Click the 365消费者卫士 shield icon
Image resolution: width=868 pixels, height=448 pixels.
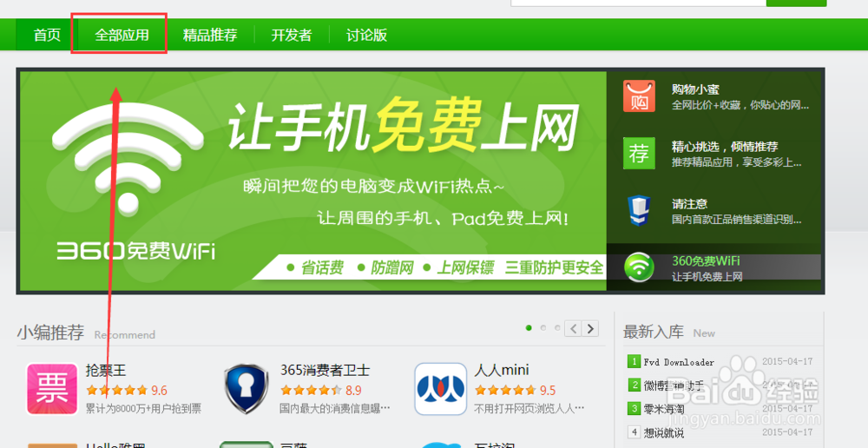coord(247,389)
